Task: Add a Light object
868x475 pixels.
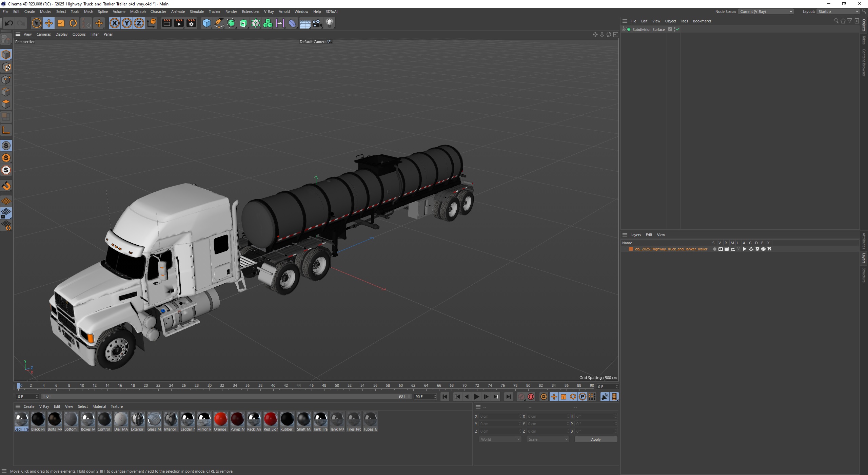Action: (329, 23)
